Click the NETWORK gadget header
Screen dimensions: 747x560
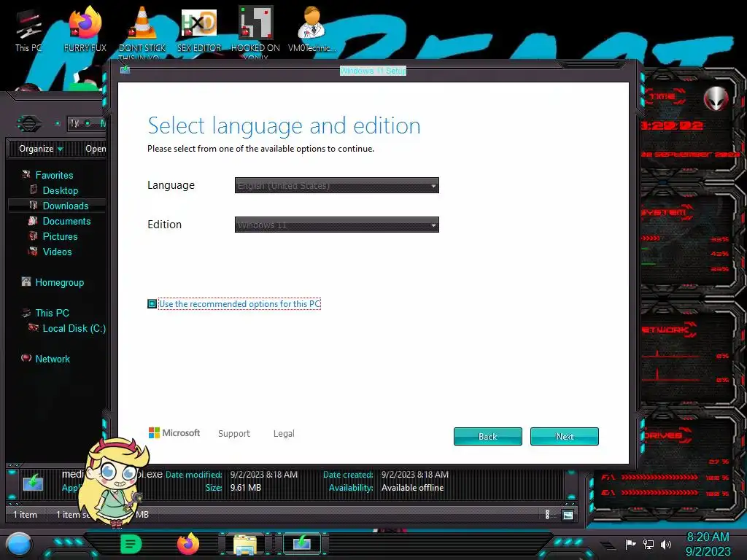(x=667, y=330)
